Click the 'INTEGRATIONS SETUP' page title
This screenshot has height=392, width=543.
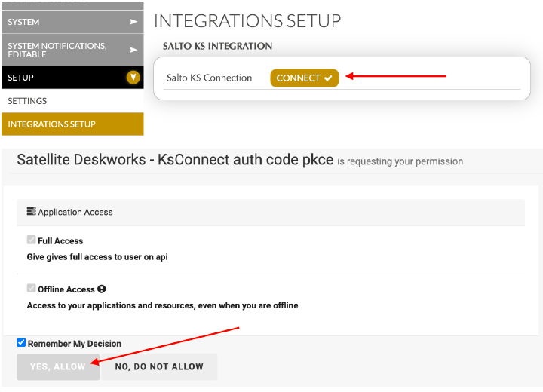coord(247,21)
